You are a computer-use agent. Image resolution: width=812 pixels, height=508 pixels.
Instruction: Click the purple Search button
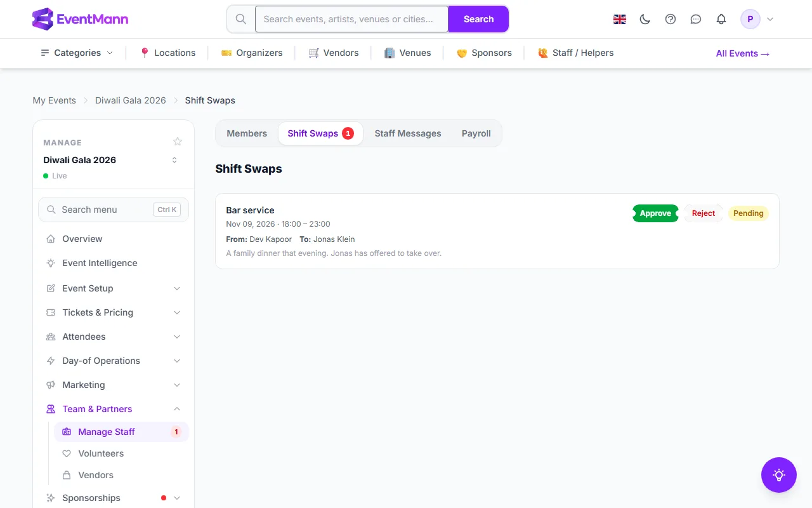coord(478,19)
